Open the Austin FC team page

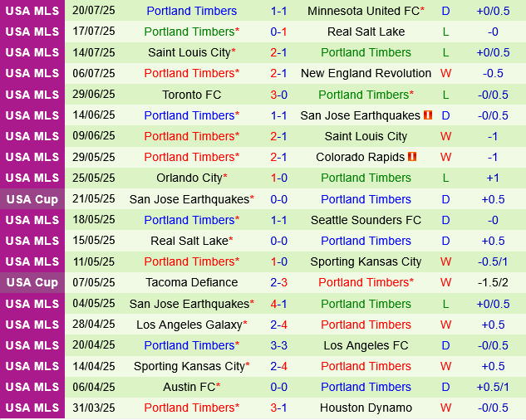189,387
